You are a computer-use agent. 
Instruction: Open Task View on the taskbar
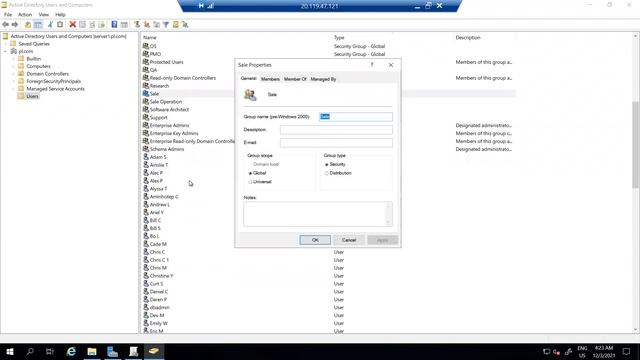click(50, 351)
